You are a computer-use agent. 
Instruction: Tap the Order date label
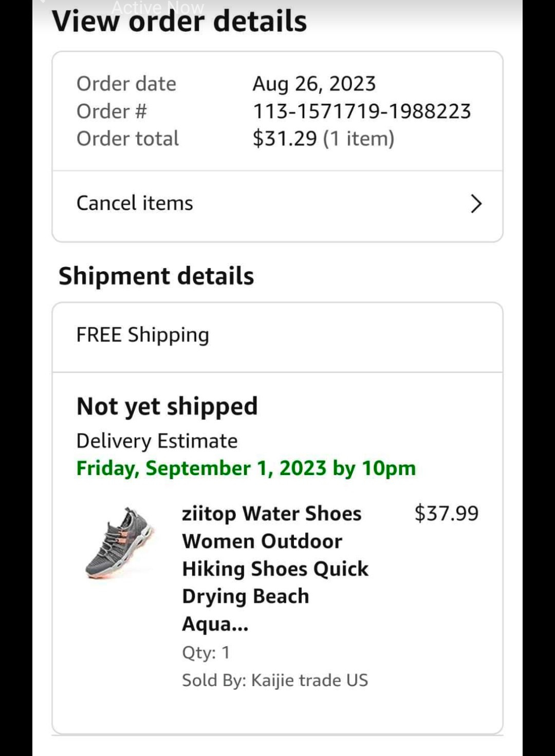point(126,84)
